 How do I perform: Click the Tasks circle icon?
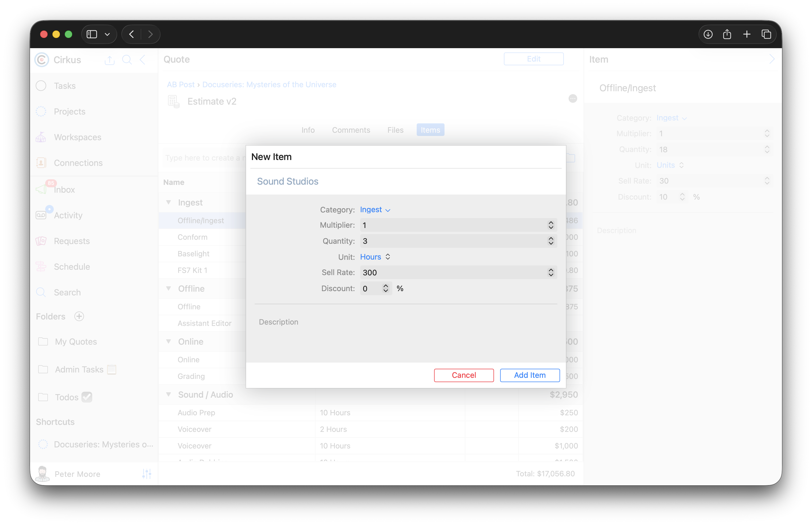click(41, 86)
